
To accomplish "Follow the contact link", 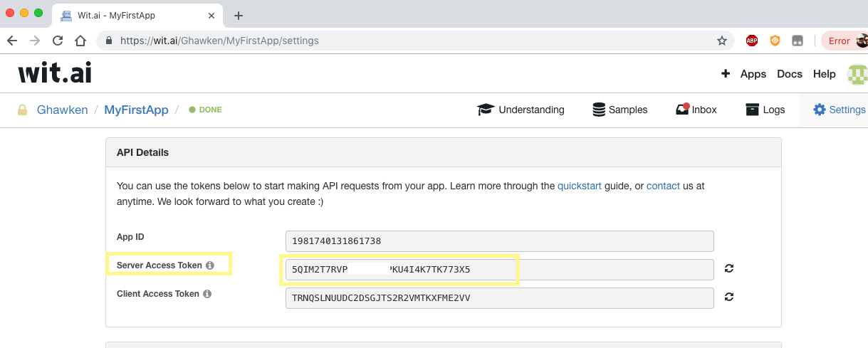I will [663, 186].
